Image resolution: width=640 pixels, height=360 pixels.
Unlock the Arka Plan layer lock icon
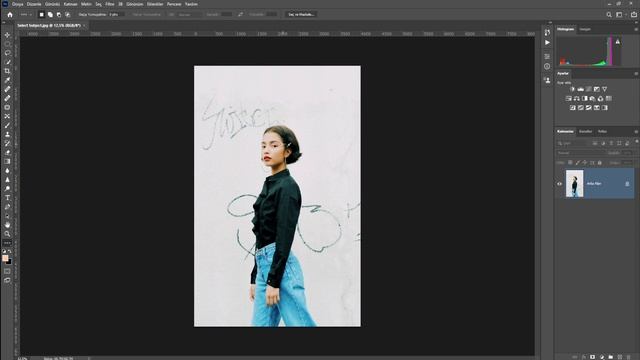(x=627, y=184)
